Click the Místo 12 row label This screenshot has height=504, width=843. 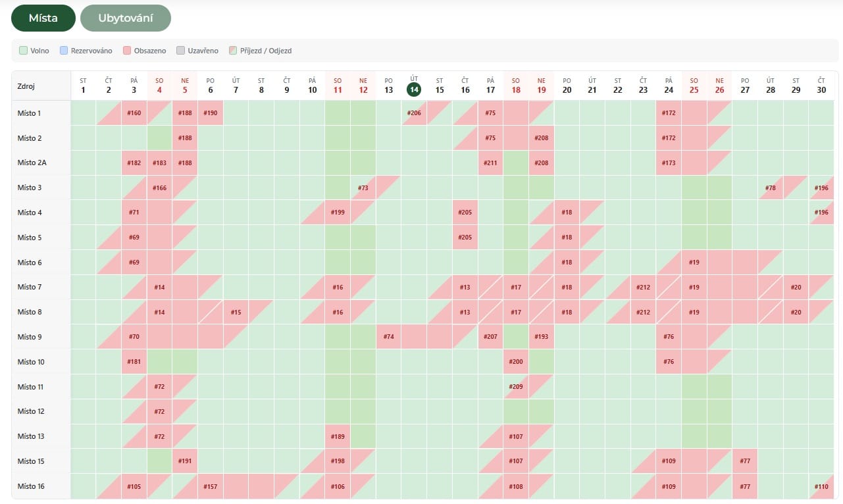pos(31,411)
